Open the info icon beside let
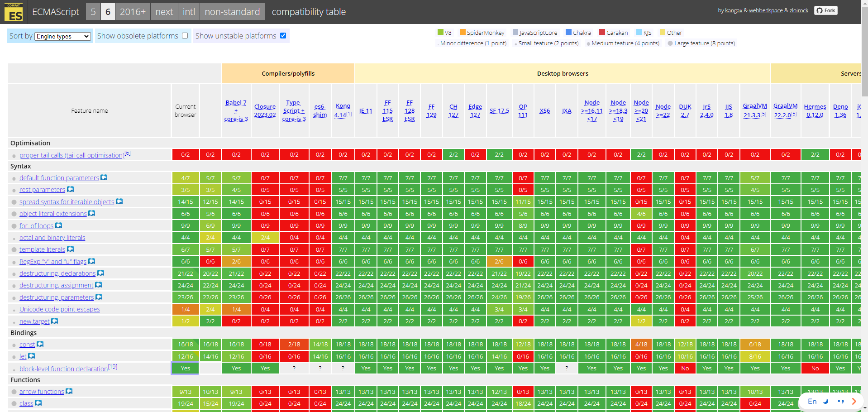This screenshot has width=868, height=412. click(32, 356)
